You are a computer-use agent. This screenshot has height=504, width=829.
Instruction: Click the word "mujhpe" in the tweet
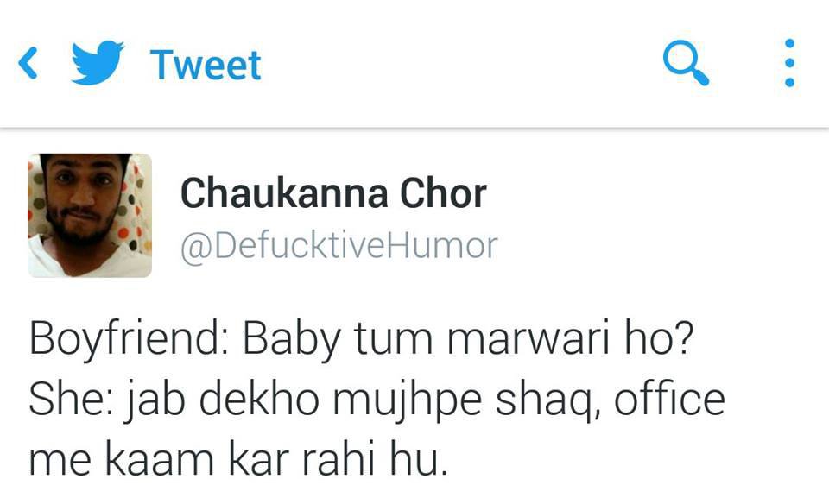[x=407, y=402]
